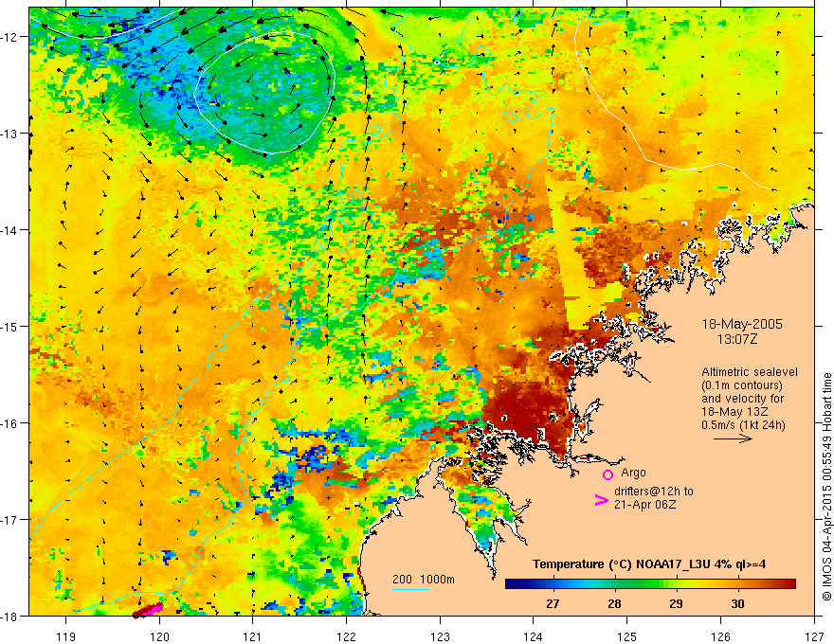Click the 0.5m/s velocity scale arrow

(733, 438)
